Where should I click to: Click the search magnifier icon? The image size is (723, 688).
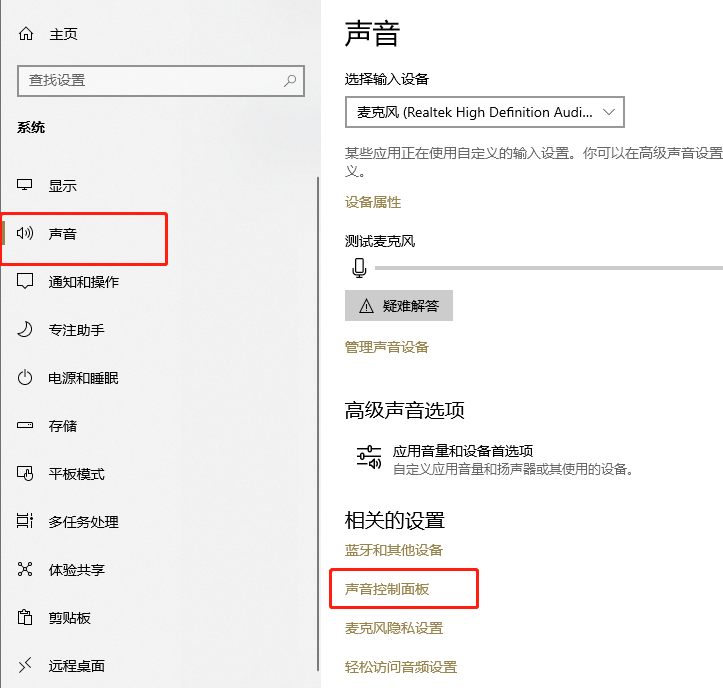290,81
